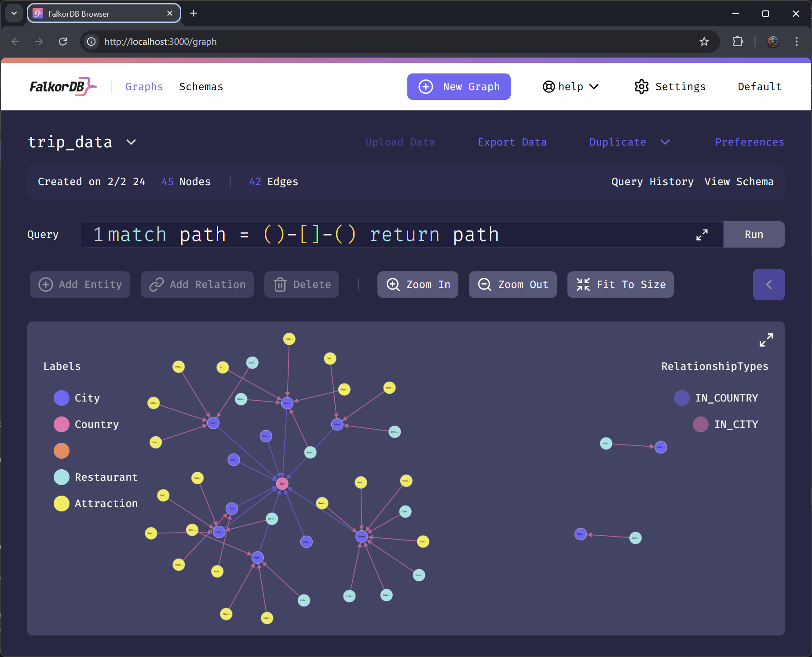This screenshot has height=657, width=812.
Task: Click the Zoom In magnifier button
Action: click(417, 285)
